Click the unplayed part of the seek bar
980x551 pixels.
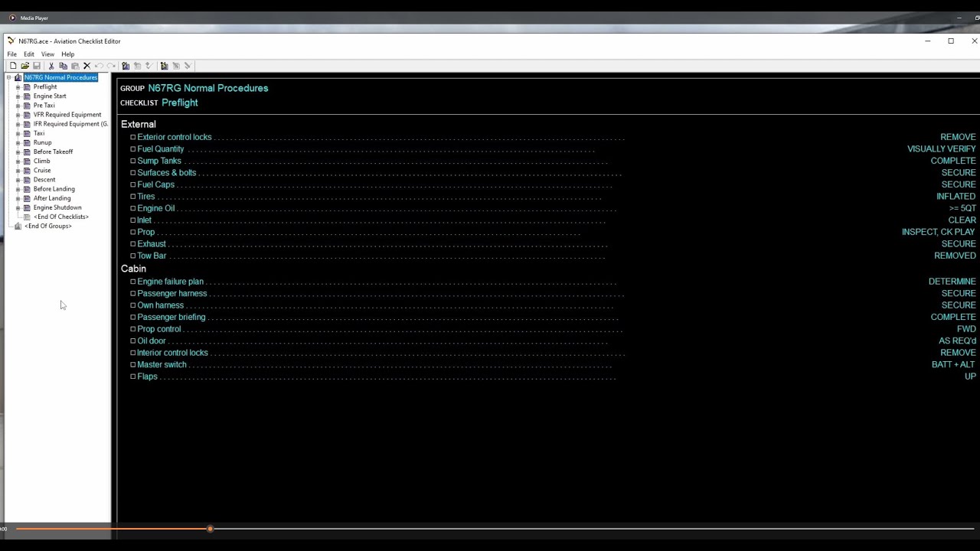(593, 529)
